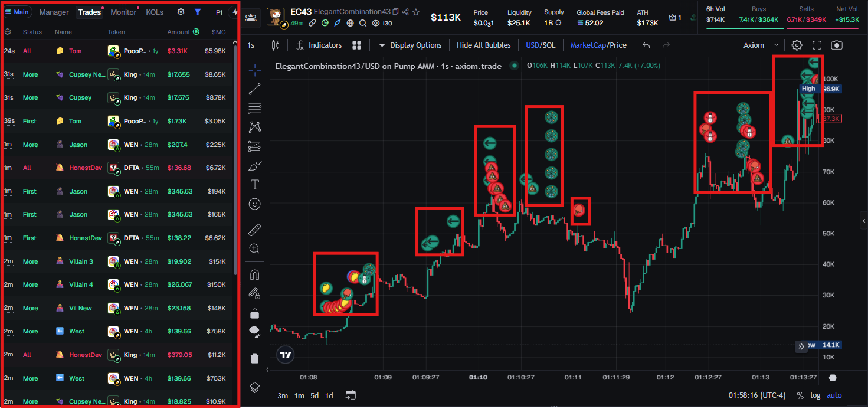Open Villain 3 WEN trade row
Image resolution: width=868 pixels, height=409 pixels.
tap(117, 261)
